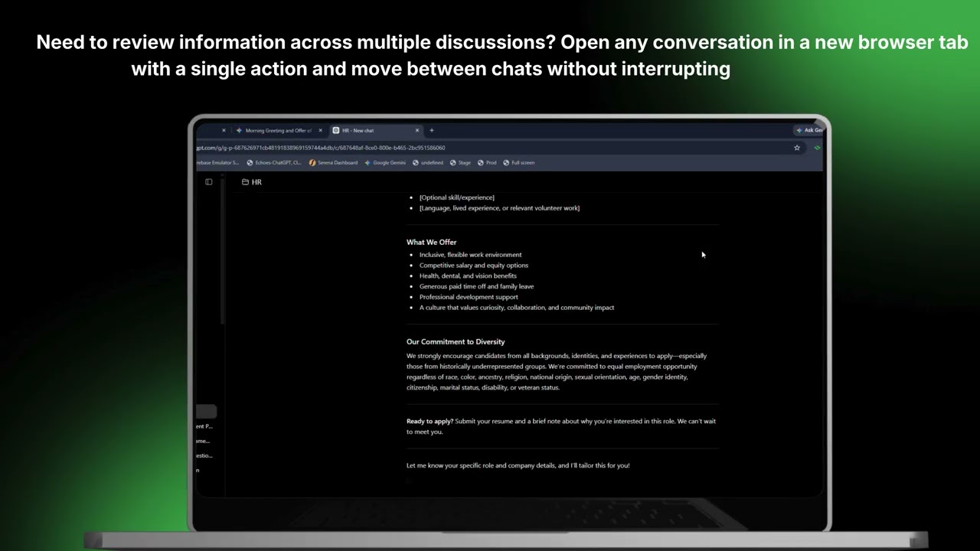The height and width of the screenshot is (551, 980).
Task: Close the Morning Greeting and Offer tab
Action: (x=320, y=131)
